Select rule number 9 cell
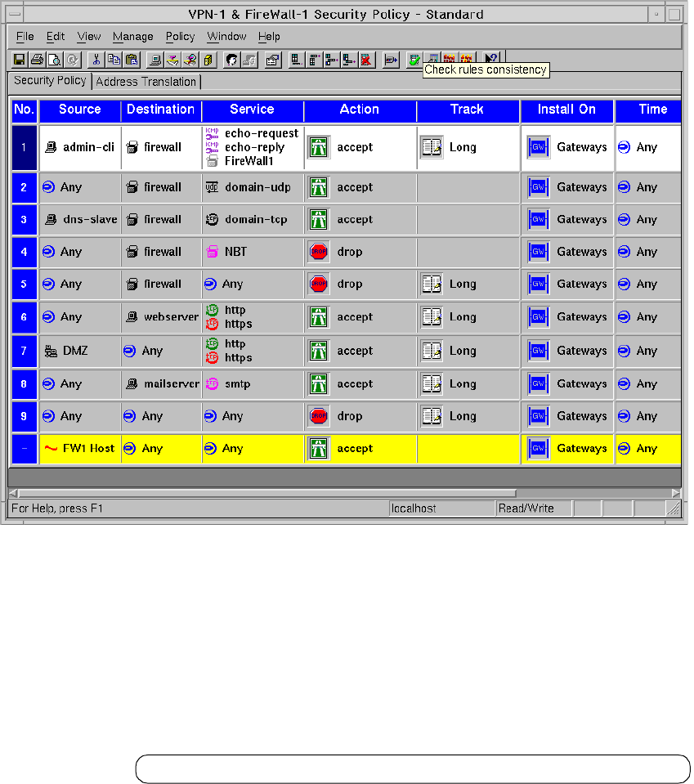The image size is (694, 784). tap(24, 416)
